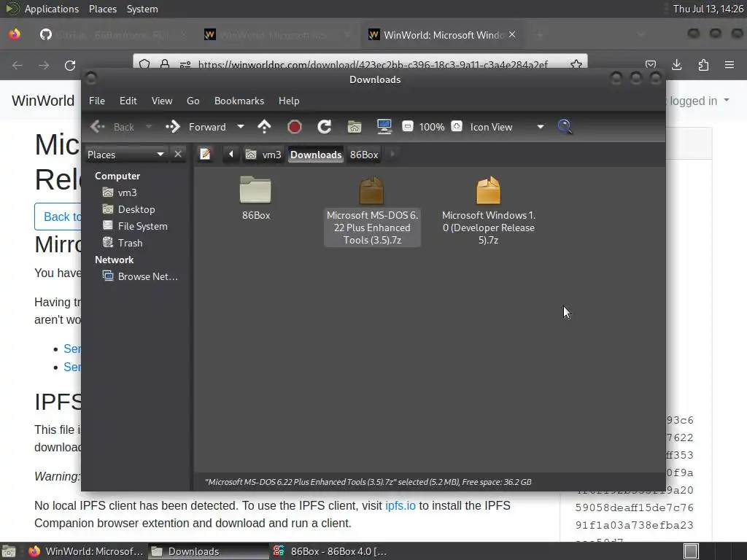Open a new Firefox tab

click(539, 35)
